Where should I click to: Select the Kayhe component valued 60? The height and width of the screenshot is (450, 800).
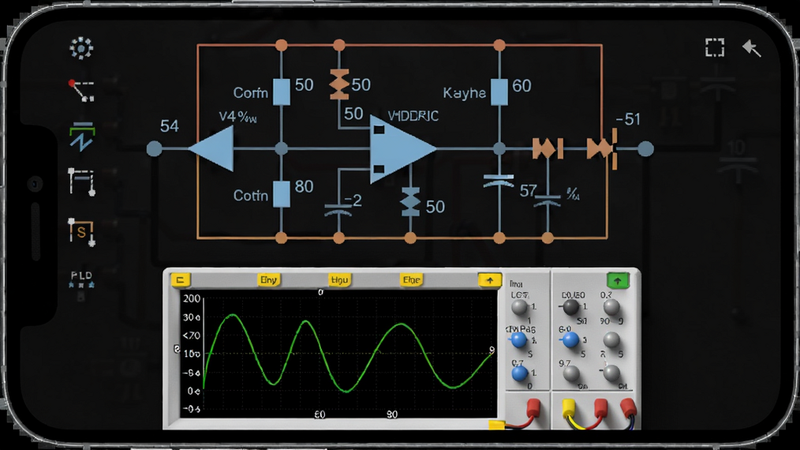tap(499, 92)
